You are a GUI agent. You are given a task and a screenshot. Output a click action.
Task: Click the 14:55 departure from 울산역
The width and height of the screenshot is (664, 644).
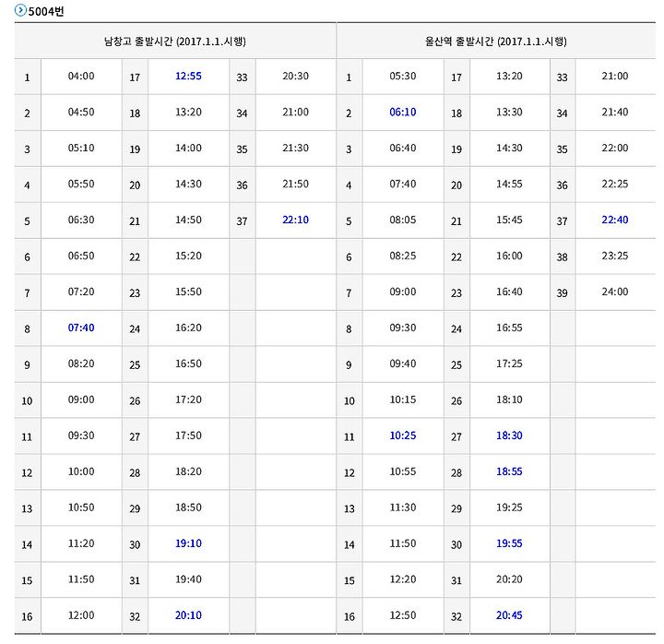(509, 185)
